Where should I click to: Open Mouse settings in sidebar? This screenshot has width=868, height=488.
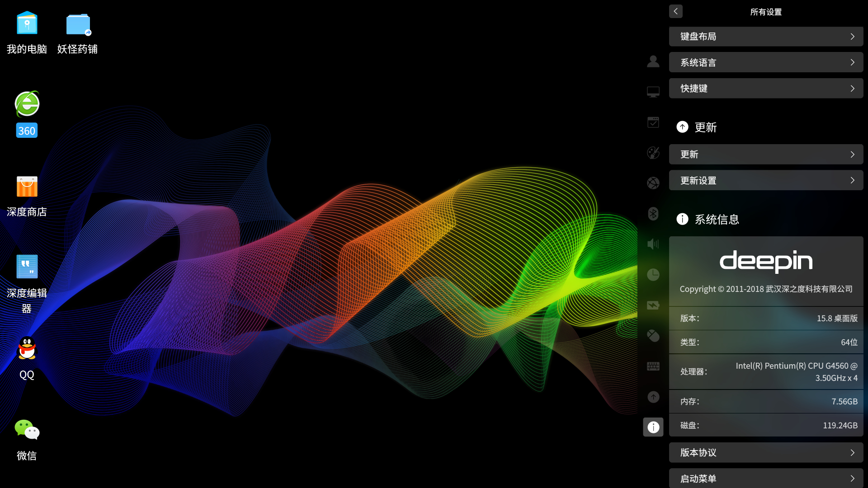click(x=653, y=336)
